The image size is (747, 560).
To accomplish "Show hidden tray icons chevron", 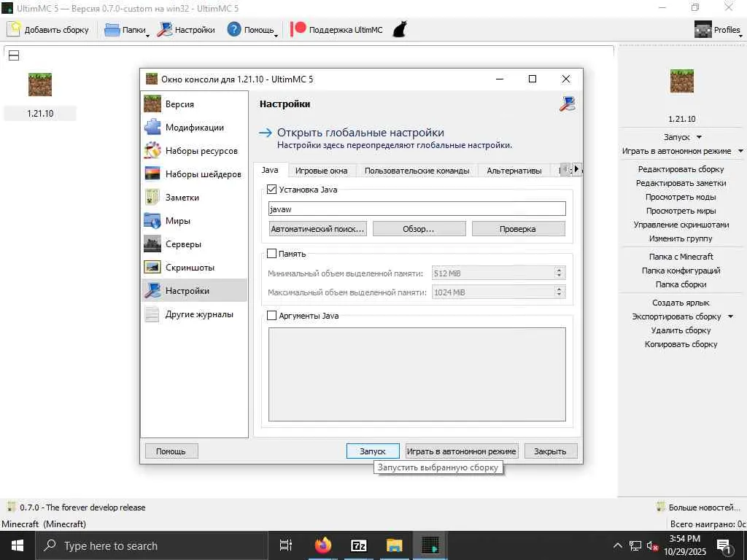I will [617, 545].
